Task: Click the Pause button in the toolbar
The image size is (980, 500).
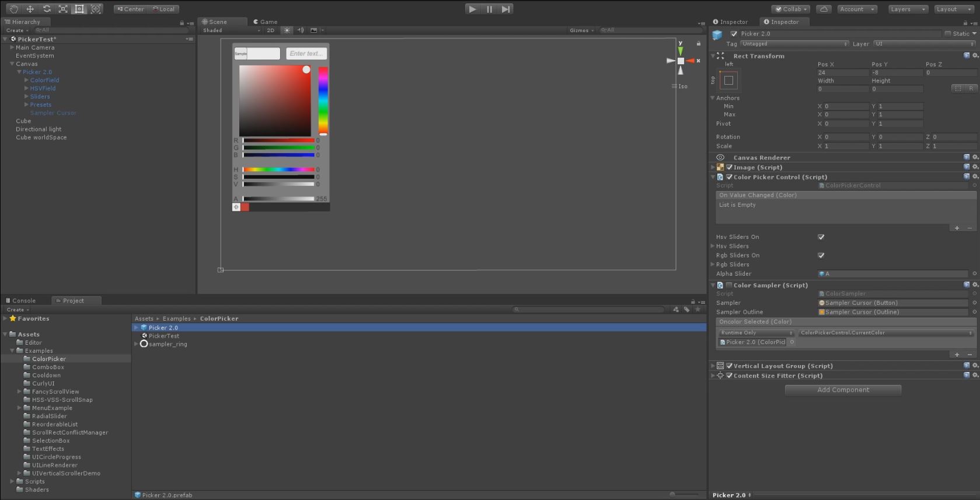Action: 489,9
